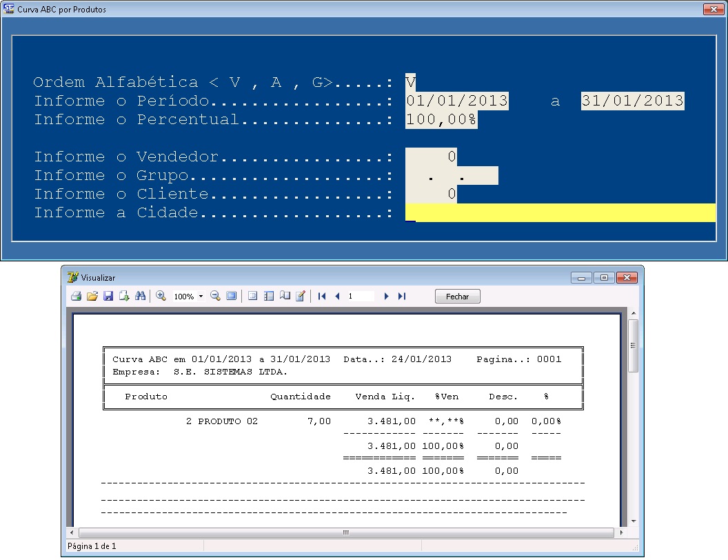Select the Percentual field showing 100,00%
The width and height of the screenshot is (728, 560).
point(441,119)
